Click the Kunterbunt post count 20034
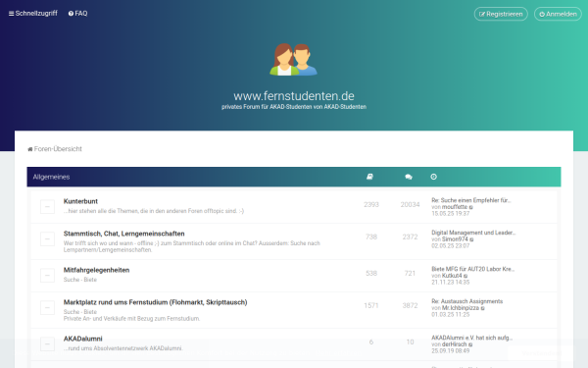This screenshot has height=368, width=588. (410, 205)
